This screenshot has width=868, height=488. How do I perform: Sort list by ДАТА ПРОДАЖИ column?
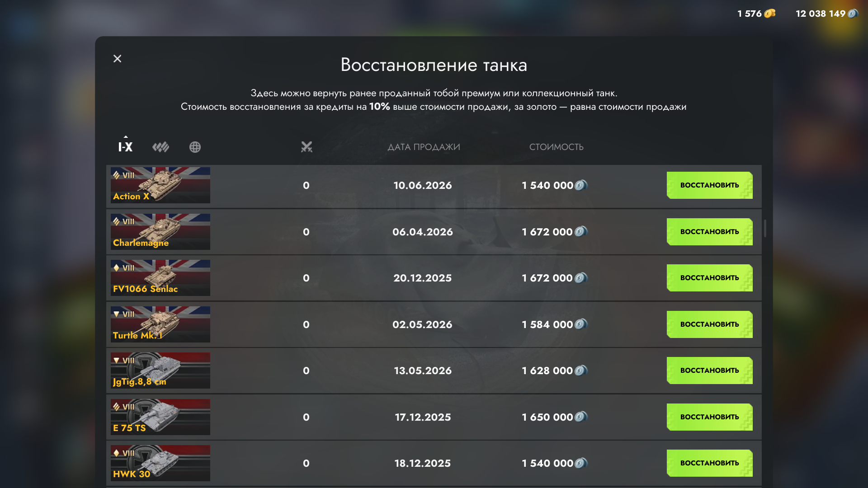tap(424, 147)
